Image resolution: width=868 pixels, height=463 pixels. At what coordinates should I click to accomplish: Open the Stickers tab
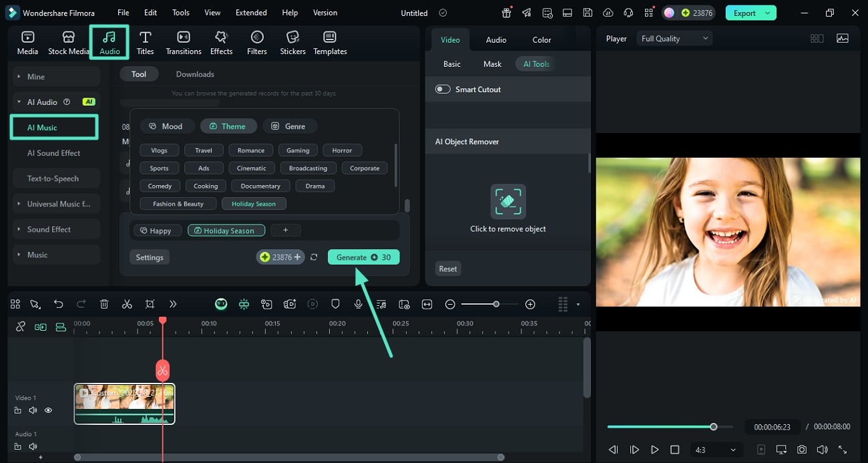coord(292,43)
